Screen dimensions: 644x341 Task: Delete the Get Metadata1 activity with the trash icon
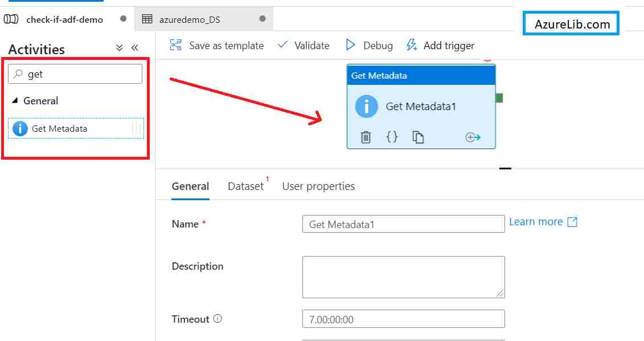[366, 137]
